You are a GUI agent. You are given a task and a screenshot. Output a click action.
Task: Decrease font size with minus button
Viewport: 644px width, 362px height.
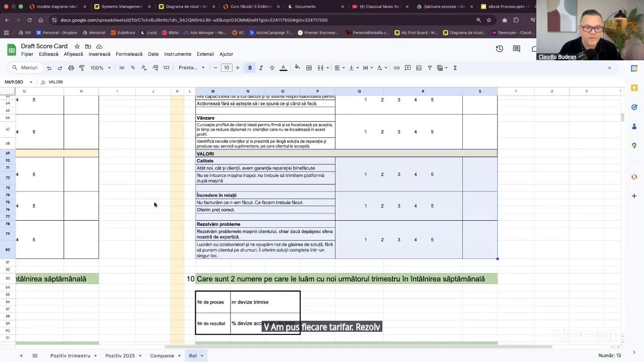(215, 68)
